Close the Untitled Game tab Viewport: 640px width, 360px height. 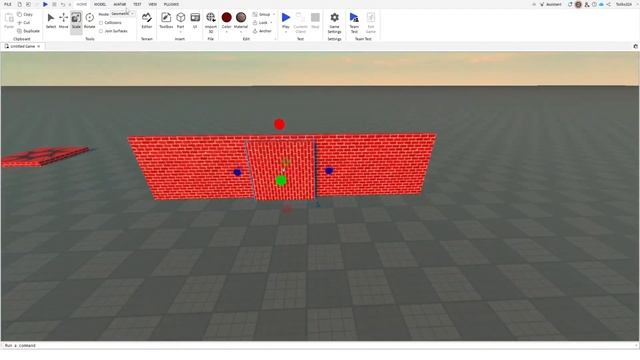(39, 47)
